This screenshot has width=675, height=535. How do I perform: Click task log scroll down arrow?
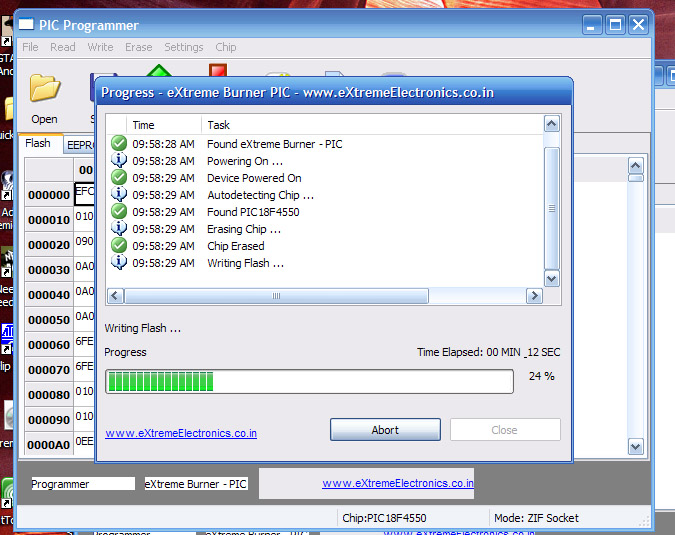(551, 278)
